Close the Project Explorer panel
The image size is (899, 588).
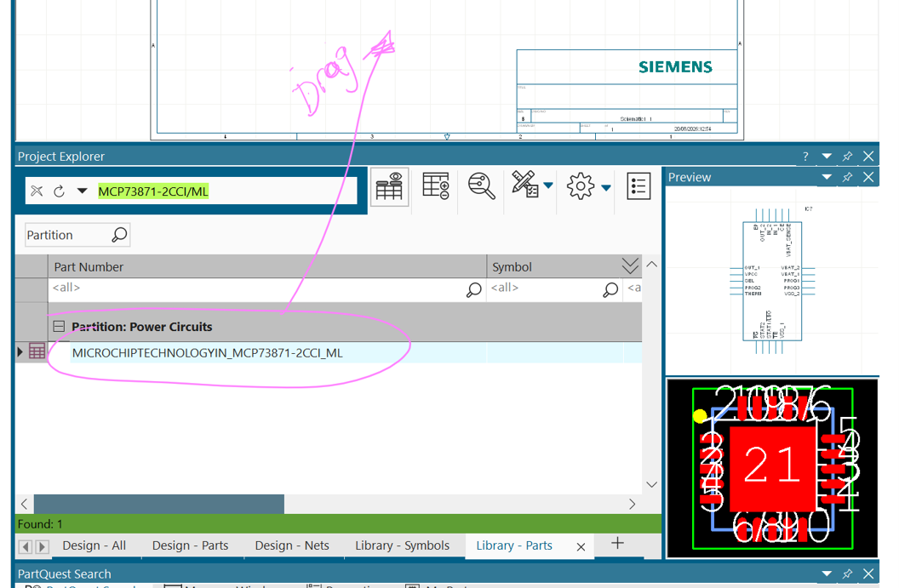[868, 156]
